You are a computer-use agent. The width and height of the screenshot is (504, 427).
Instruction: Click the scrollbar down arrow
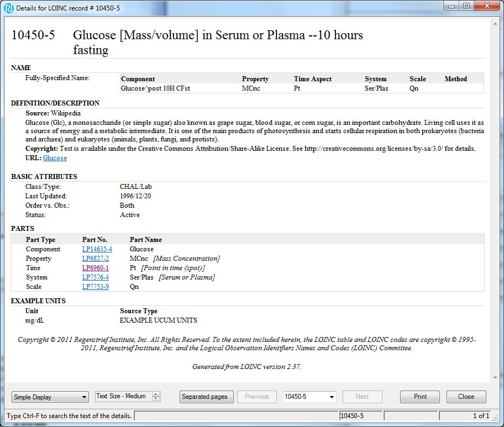pos(495,378)
